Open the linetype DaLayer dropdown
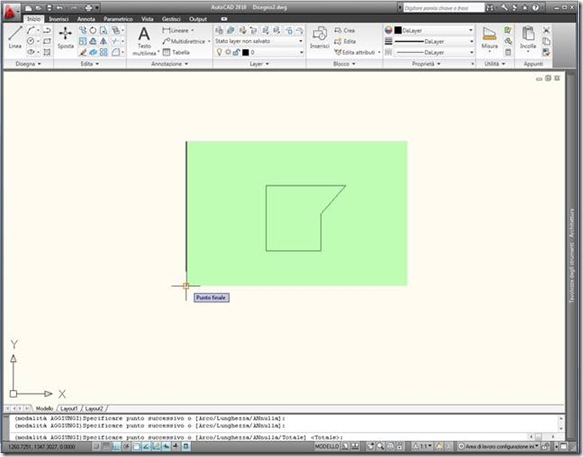 [x=434, y=52]
